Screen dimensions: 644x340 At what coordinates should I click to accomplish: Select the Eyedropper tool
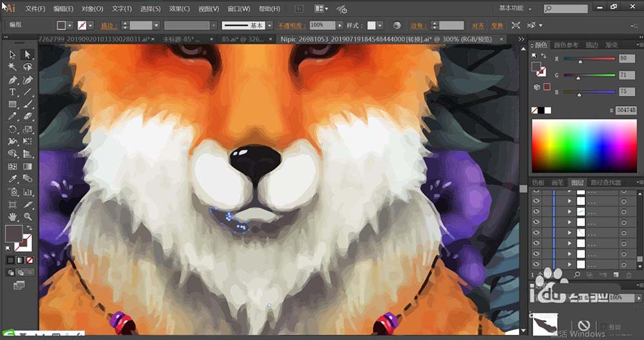pos(13,178)
